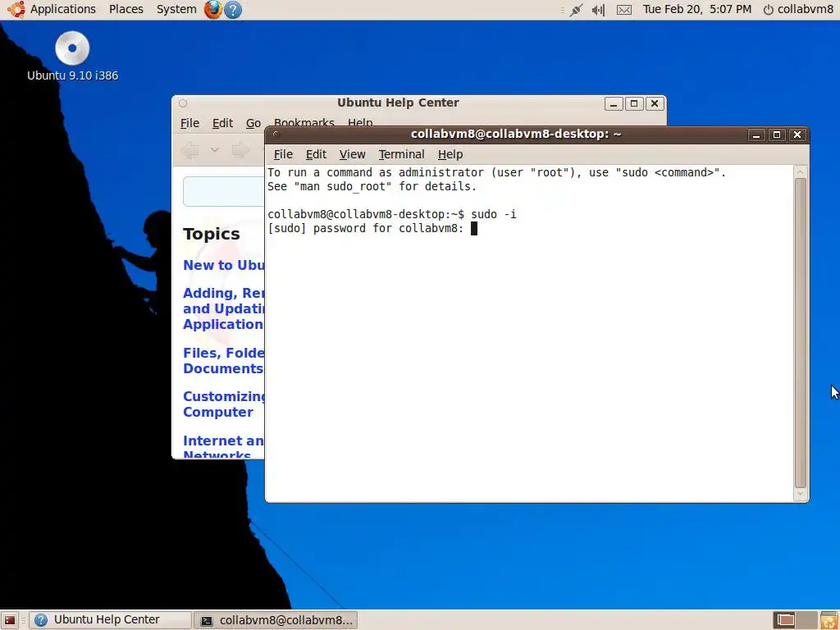Open back history dropdown arrow in Help Center
The height and width of the screenshot is (630, 840).
coord(215,150)
